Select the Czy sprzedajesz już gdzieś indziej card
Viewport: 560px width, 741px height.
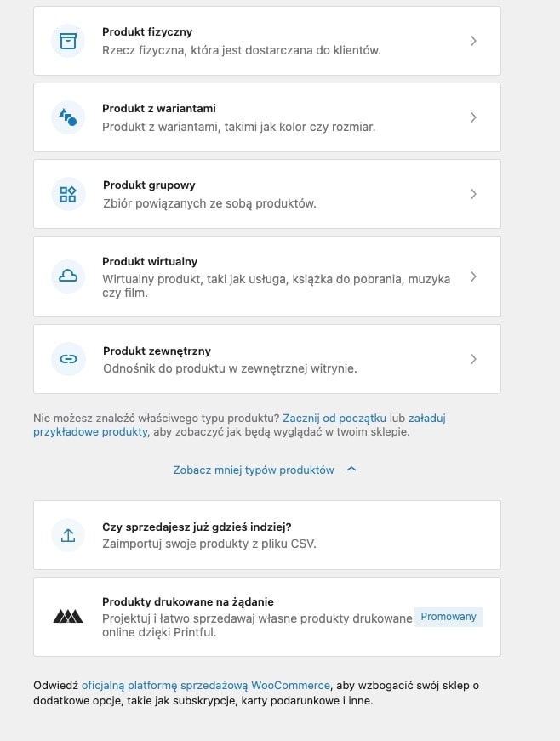click(267, 535)
